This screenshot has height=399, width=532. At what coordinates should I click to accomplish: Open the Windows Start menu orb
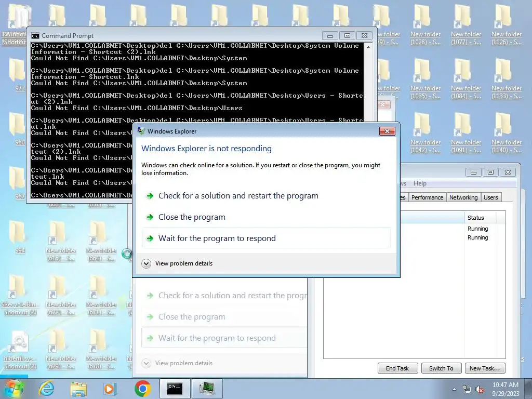coord(14,389)
